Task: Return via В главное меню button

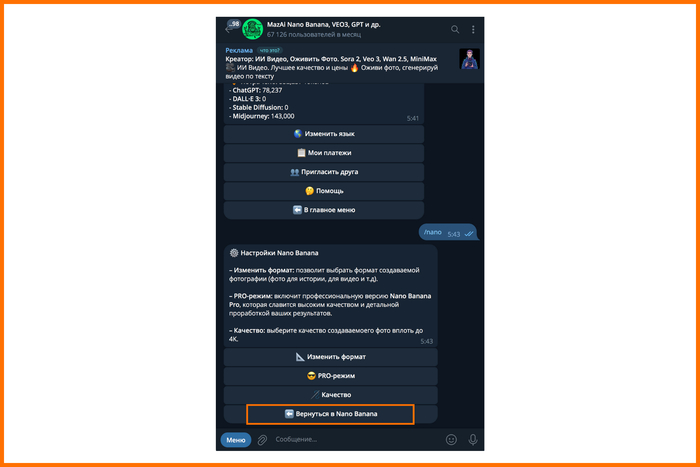Action: click(324, 210)
